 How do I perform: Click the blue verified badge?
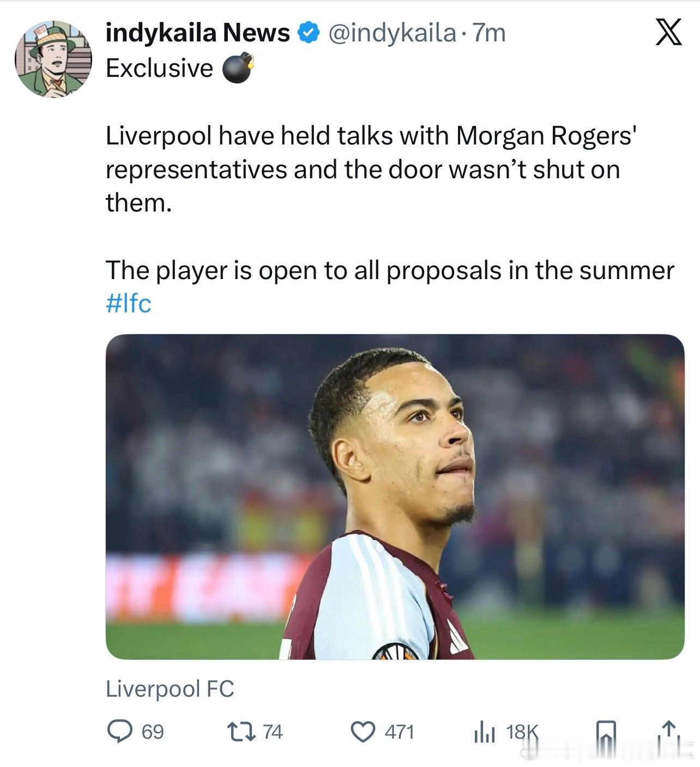pos(308,33)
